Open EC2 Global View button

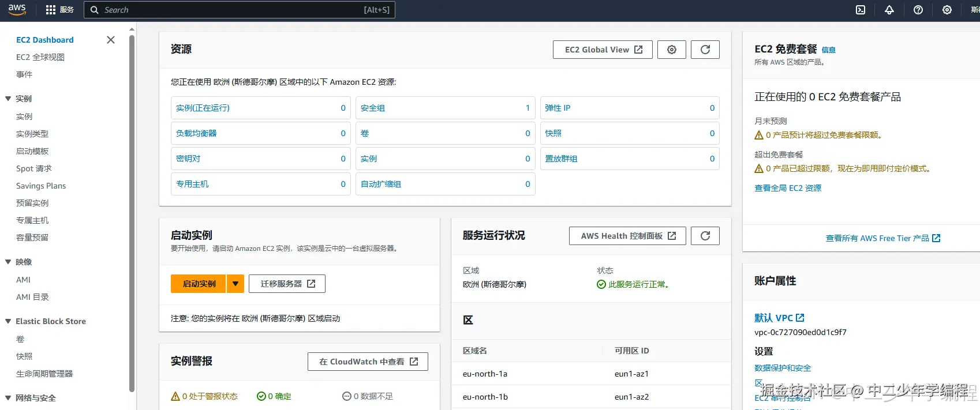(603, 50)
